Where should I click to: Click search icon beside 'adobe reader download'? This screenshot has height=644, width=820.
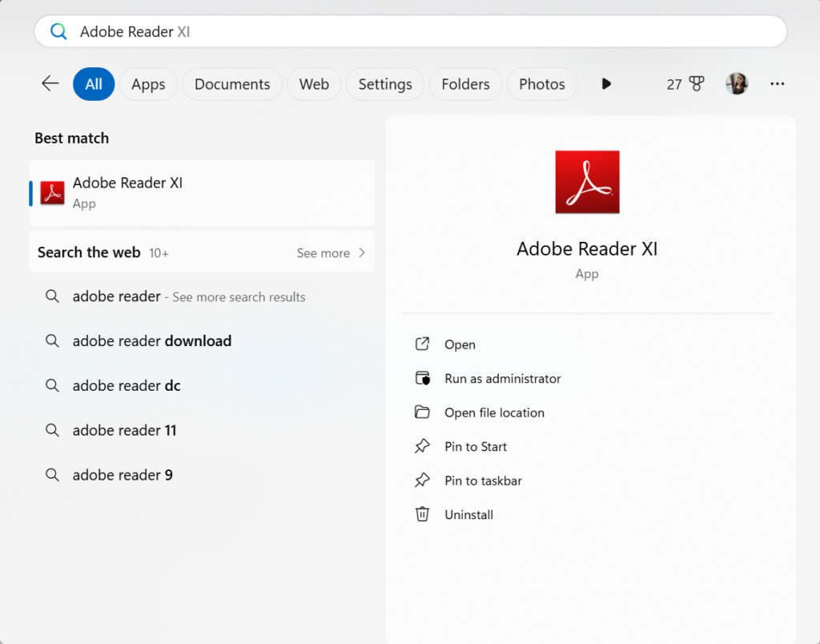coord(52,341)
